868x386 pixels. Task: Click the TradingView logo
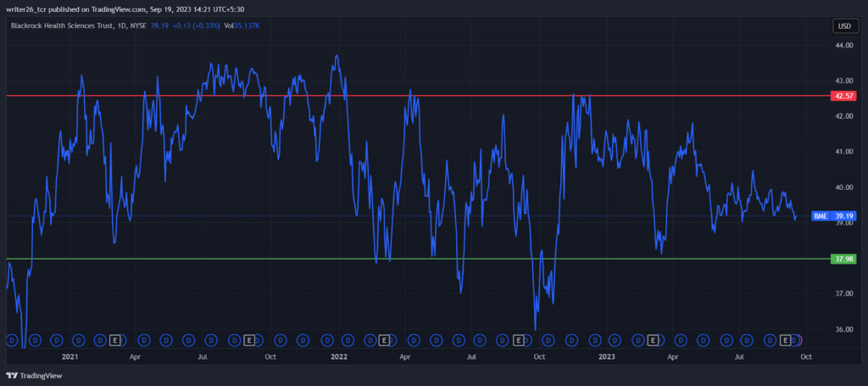point(34,376)
